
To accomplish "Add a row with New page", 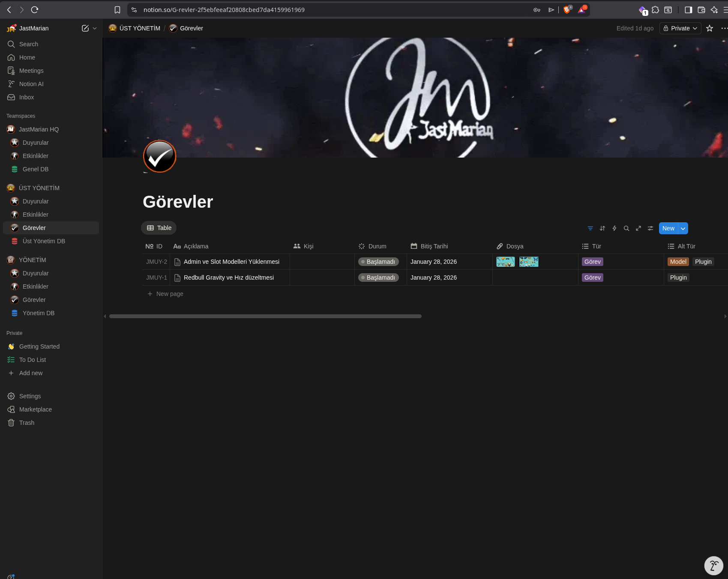I will [x=165, y=294].
